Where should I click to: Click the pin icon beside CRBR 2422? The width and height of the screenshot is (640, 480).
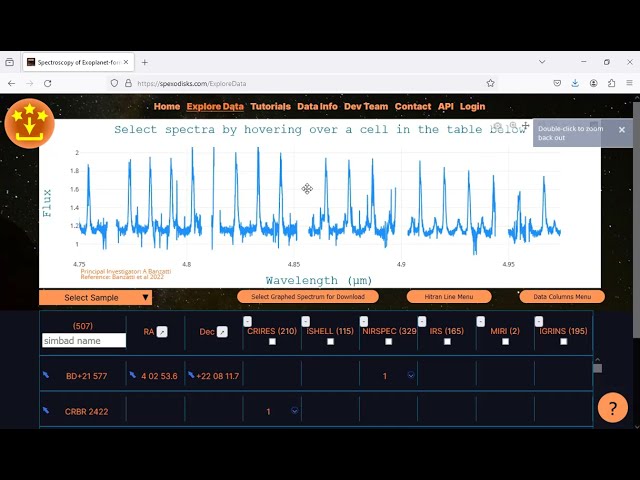click(46, 410)
